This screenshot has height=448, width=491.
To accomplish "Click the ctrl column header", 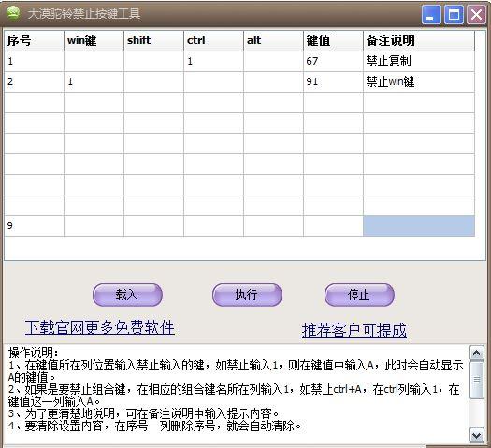I will [213, 40].
